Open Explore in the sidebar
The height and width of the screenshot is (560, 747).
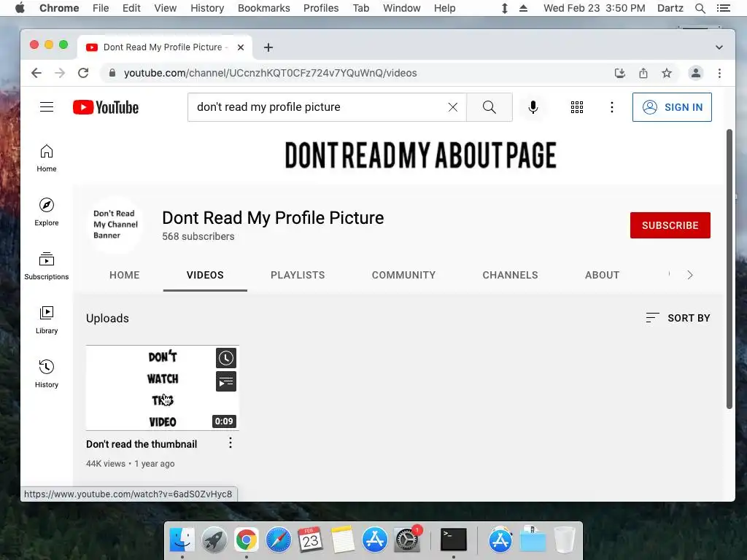[x=46, y=212]
